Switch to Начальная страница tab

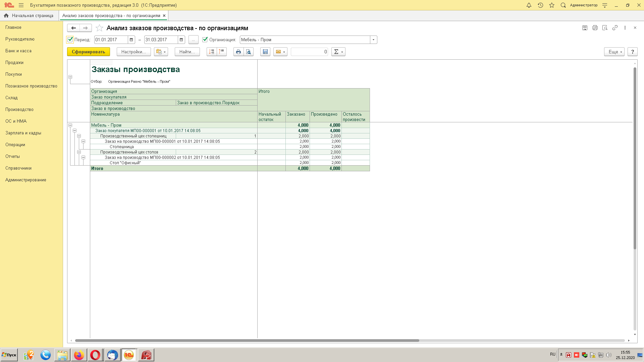coord(29,15)
